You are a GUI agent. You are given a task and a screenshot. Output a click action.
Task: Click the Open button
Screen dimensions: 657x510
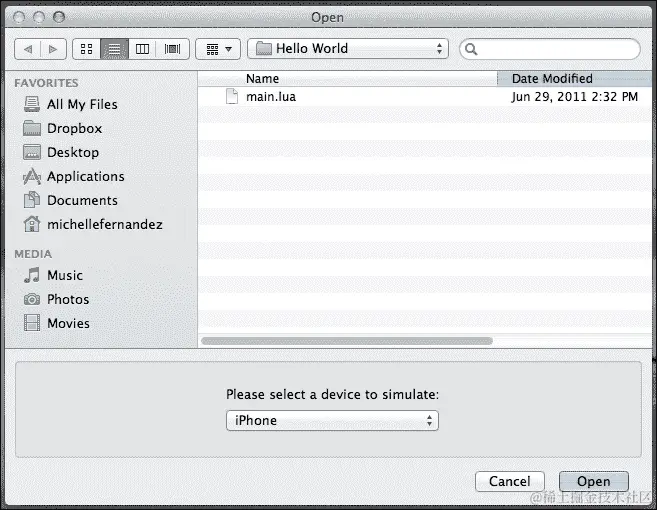[x=594, y=481]
